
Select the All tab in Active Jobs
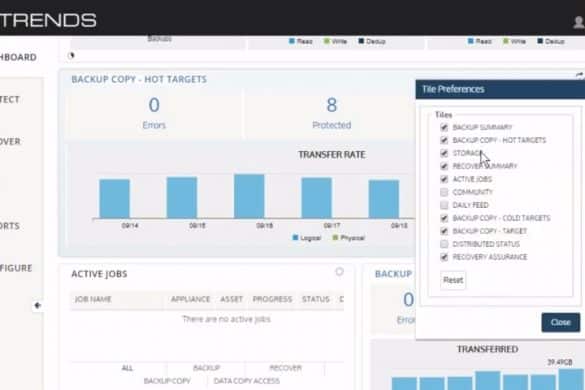127,368
